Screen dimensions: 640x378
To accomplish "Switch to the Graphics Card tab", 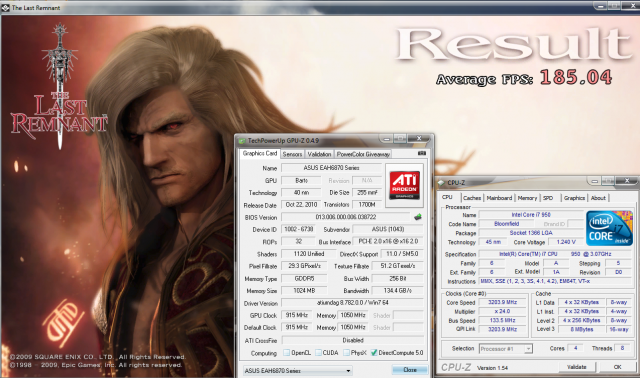I will click(x=260, y=153).
